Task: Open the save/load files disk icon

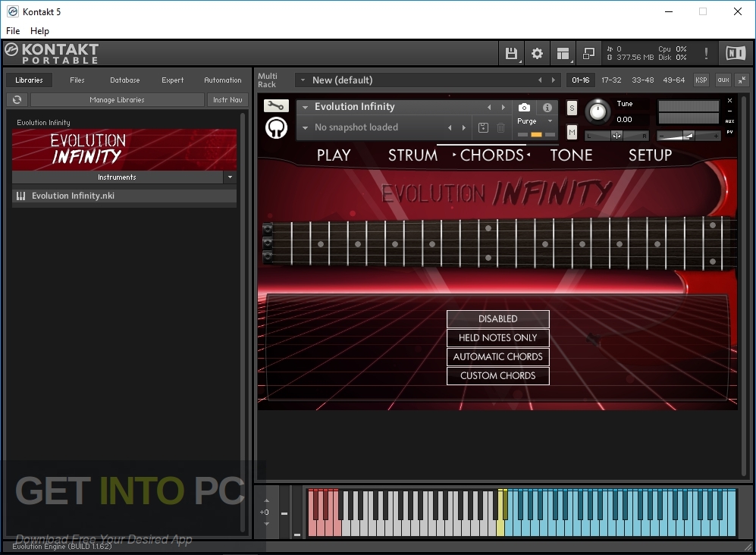Action: [x=511, y=53]
